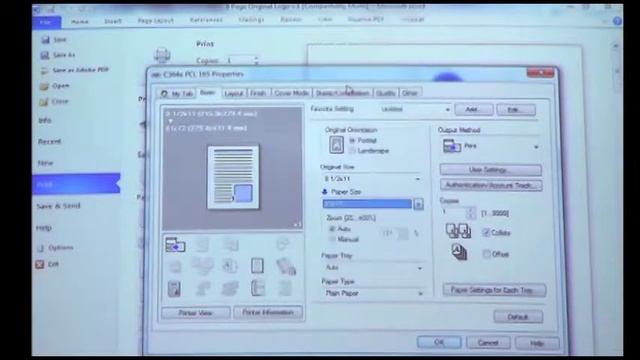Click the portrait orientation page icon
Screen dimensions: 640x360
[x=336, y=144]
